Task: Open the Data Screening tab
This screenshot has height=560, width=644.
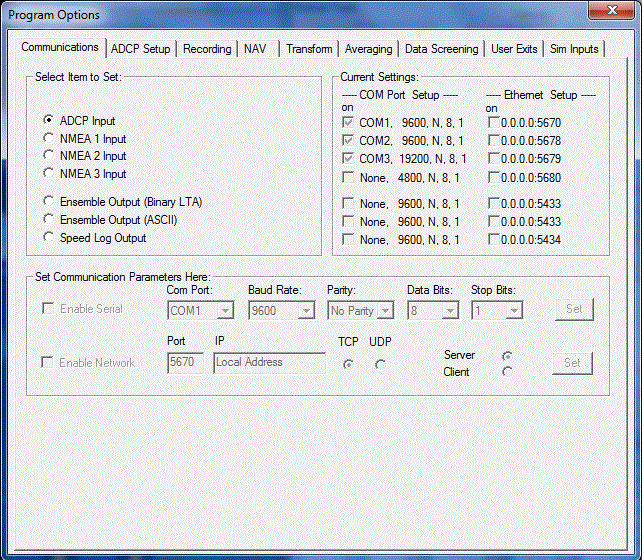Action: click(441, 49)
